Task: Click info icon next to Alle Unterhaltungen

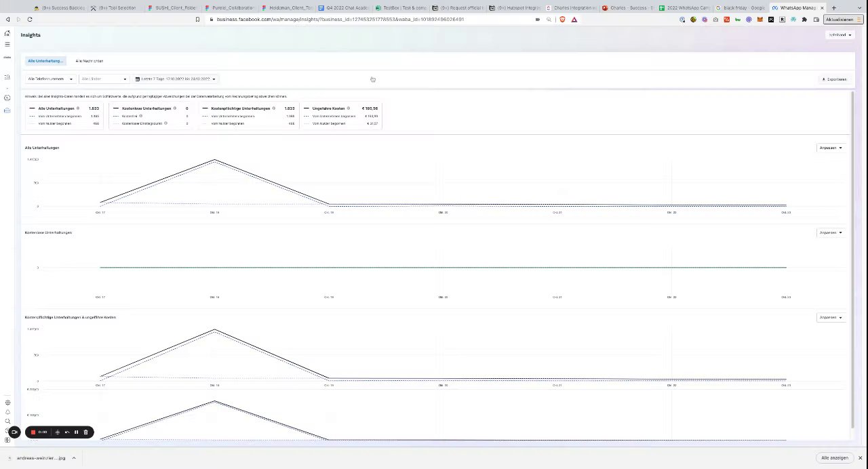Action: point(78,108)
